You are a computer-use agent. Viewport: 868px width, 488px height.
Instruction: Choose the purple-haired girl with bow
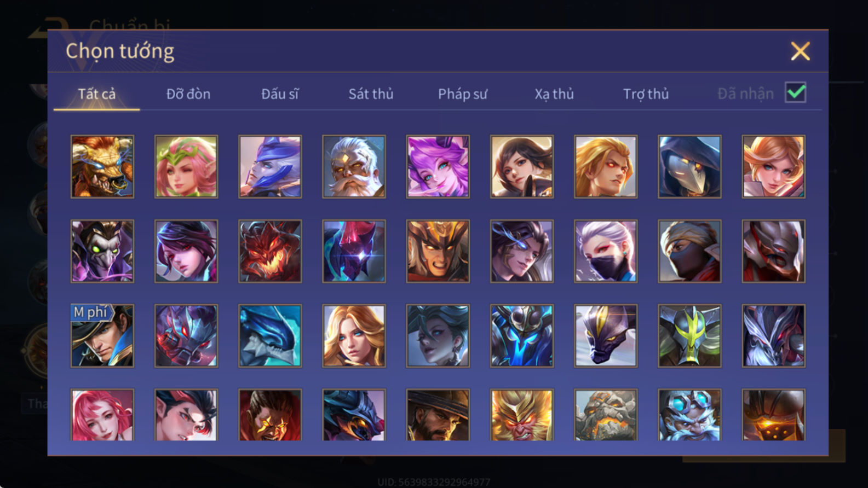coord(438,166)
